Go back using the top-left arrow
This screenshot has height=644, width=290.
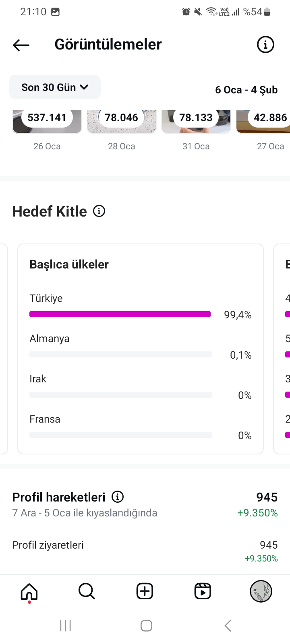point(21,45)
